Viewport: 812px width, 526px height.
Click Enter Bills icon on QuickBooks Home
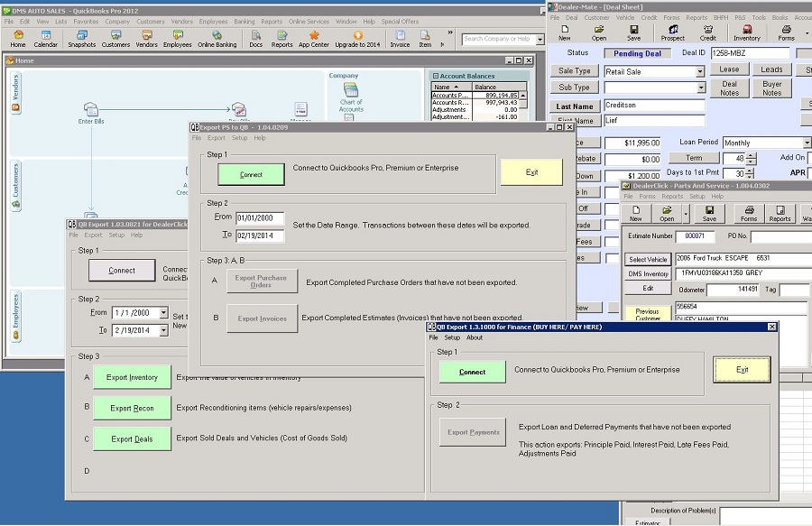(x=91, y=113)
